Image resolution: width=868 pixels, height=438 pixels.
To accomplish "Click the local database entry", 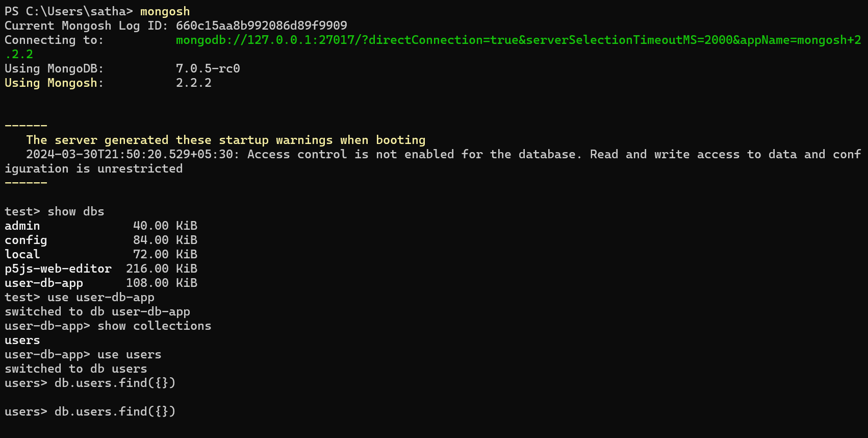I will 22,255.
